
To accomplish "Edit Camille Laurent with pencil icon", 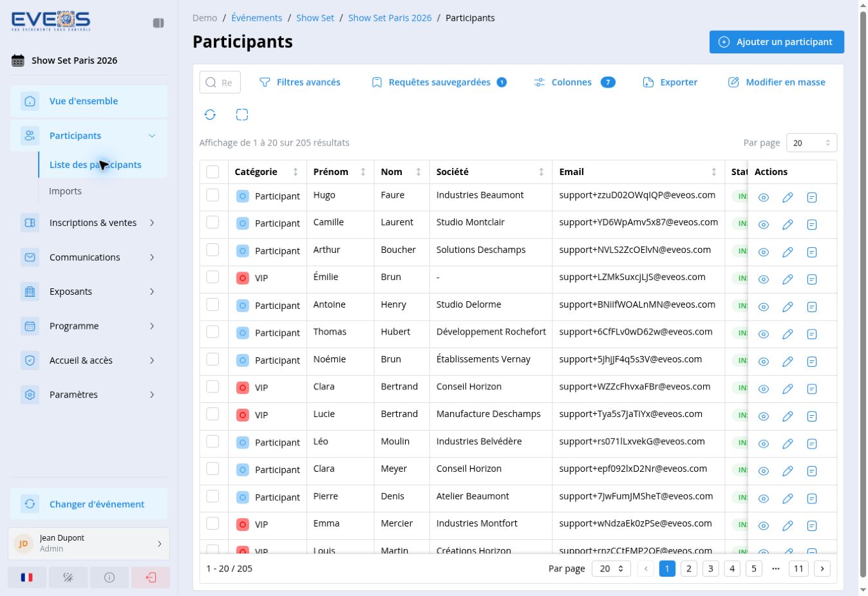I will [x=788, y=225].
